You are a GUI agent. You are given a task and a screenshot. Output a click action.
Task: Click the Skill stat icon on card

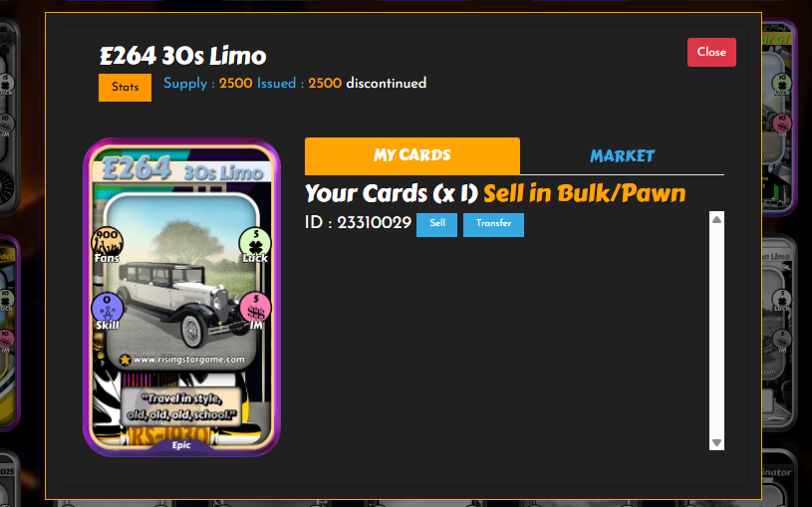coord(108,309)
